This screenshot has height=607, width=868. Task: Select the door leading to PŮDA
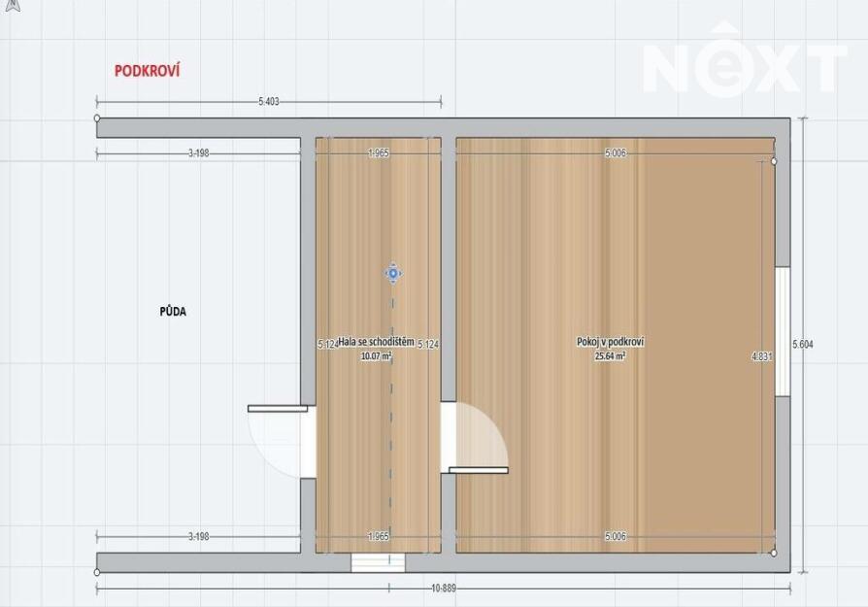pos(280,439)
